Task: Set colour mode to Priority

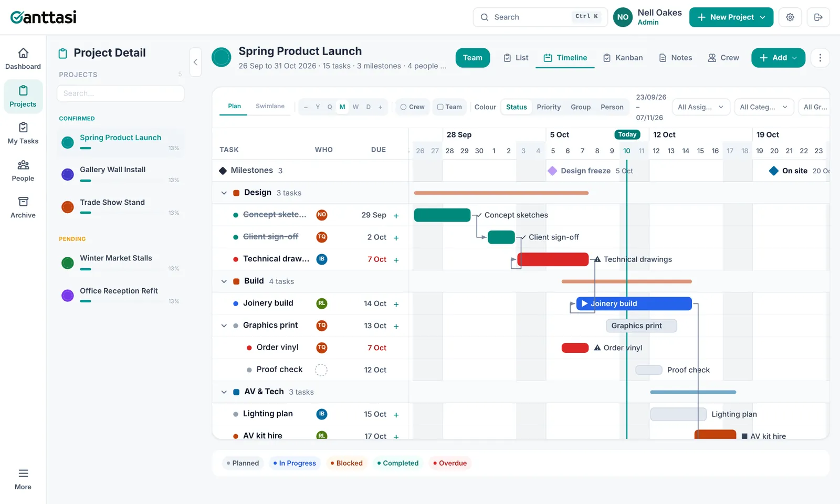Action: [549, 107]
